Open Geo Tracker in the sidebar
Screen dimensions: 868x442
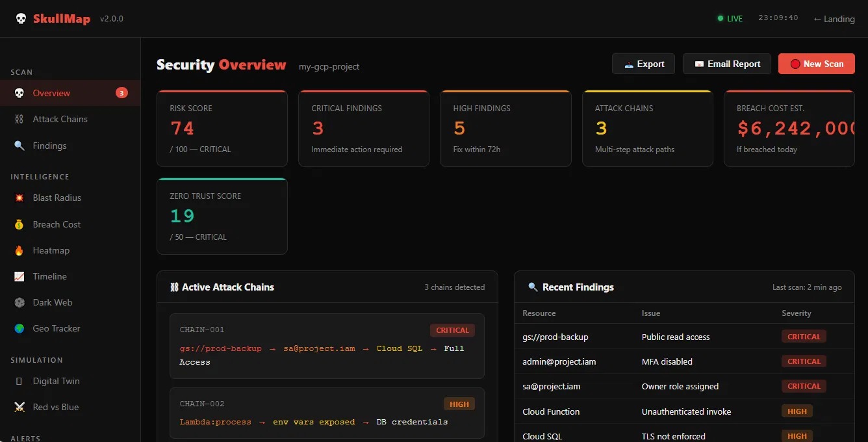tap(70, 328)
